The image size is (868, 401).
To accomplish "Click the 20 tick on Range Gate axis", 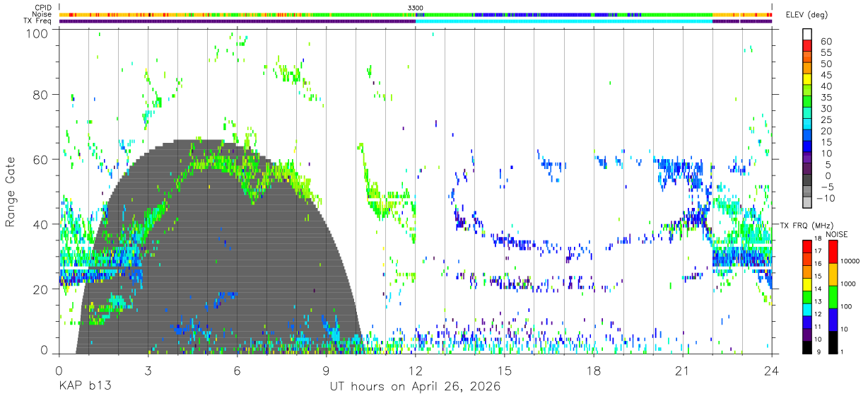I will point(40,290).
